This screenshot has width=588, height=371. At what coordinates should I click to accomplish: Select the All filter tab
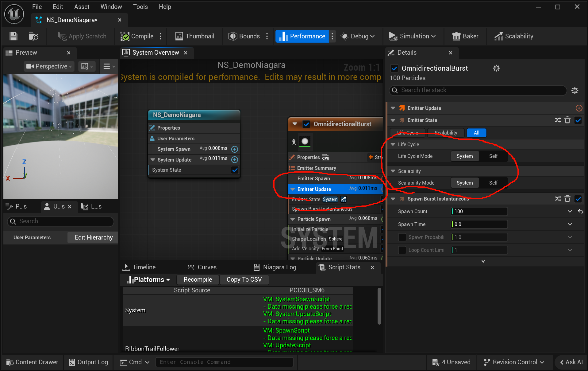476,133
